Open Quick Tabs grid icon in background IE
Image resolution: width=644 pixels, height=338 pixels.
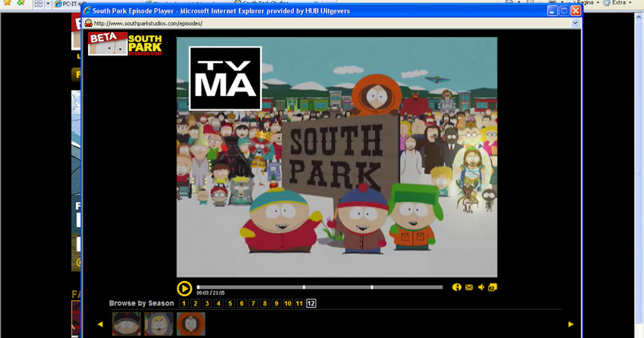point(38,4)
